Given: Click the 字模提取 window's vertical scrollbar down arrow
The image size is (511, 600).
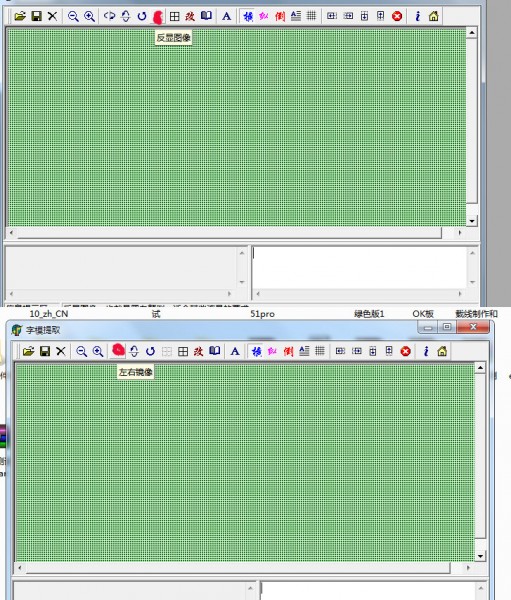Looking at the screenshot, I should coord(480,556).
